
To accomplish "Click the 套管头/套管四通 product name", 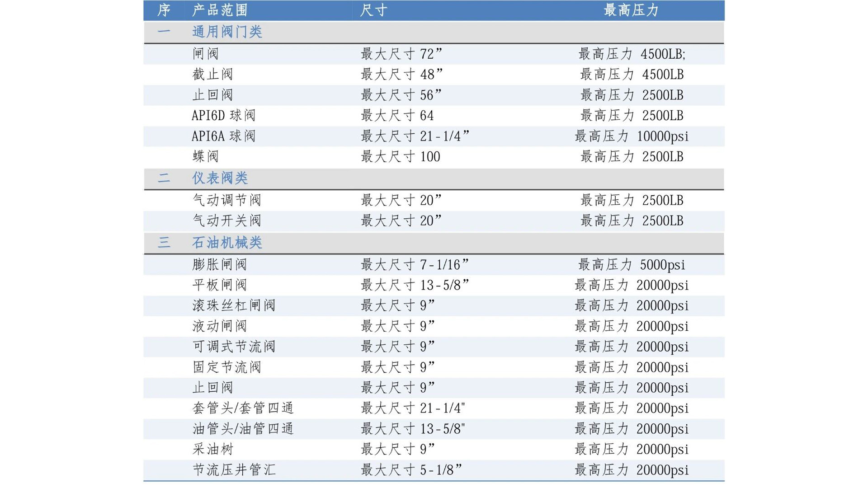I will [x=243, y=408].
